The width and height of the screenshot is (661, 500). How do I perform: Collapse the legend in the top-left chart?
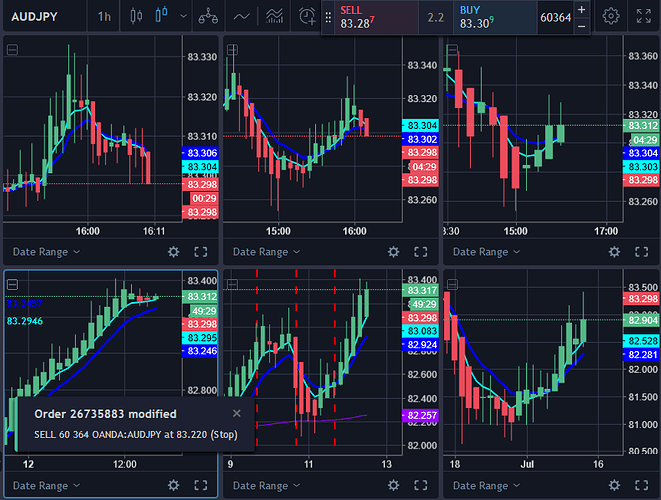tap(10, 49)
